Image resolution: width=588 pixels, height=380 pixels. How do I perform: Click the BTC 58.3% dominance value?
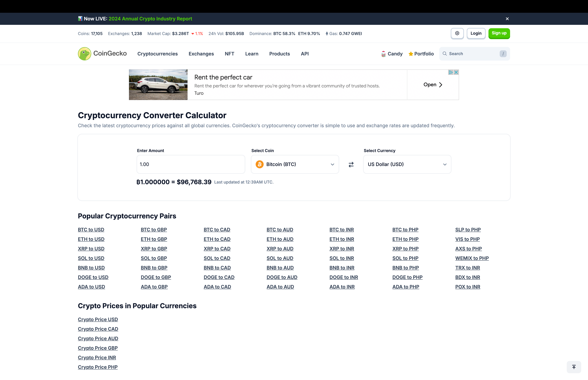point(284,34)
